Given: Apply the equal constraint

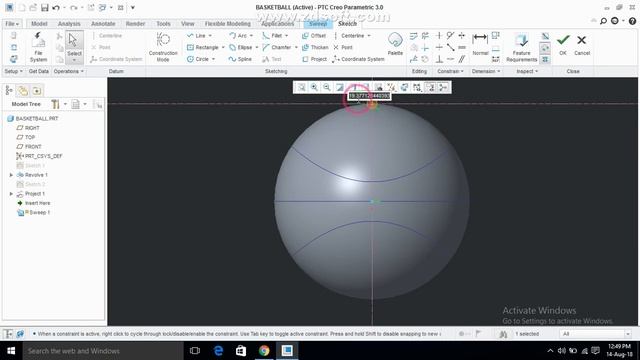Looking at the screenshot, I should pyautogui.click(x=462, y=47).
